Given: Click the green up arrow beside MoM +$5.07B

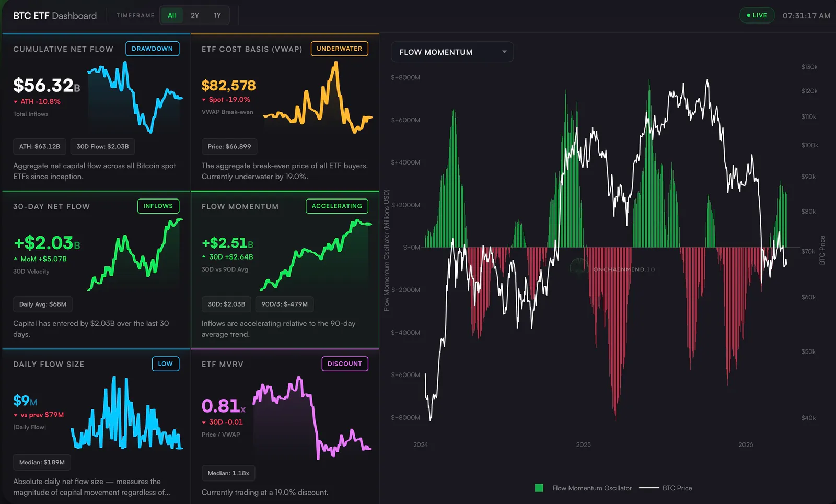Looking at the screenshot, I should pyautogui.click(x=16, y=259).
